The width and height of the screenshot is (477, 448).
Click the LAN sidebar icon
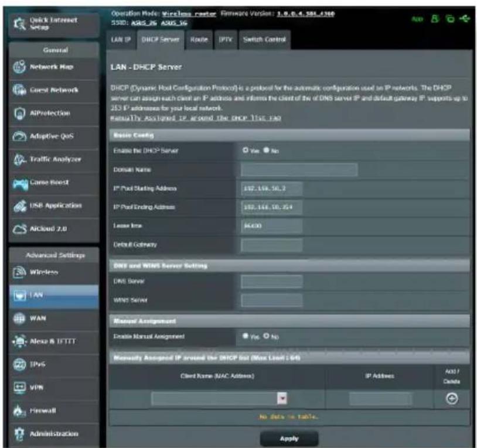(20, 295)
